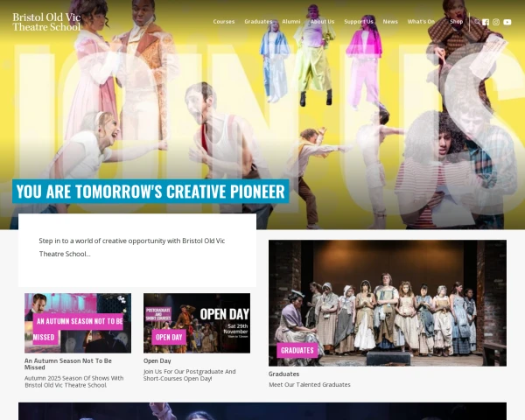Screen dimensions: 525x420
Task: Click 'Join Us For Our Postgraduate' description
Action: tap(190, 374)
